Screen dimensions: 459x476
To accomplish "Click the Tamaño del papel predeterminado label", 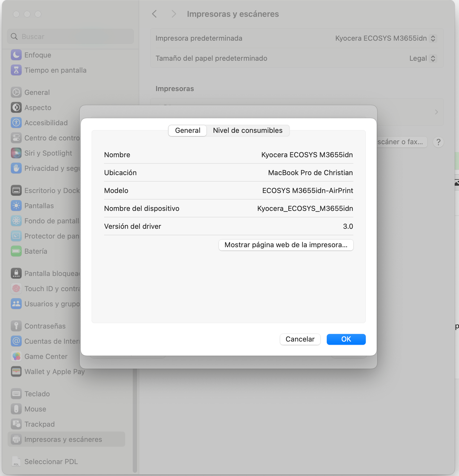I will click(x=211, y=58).
